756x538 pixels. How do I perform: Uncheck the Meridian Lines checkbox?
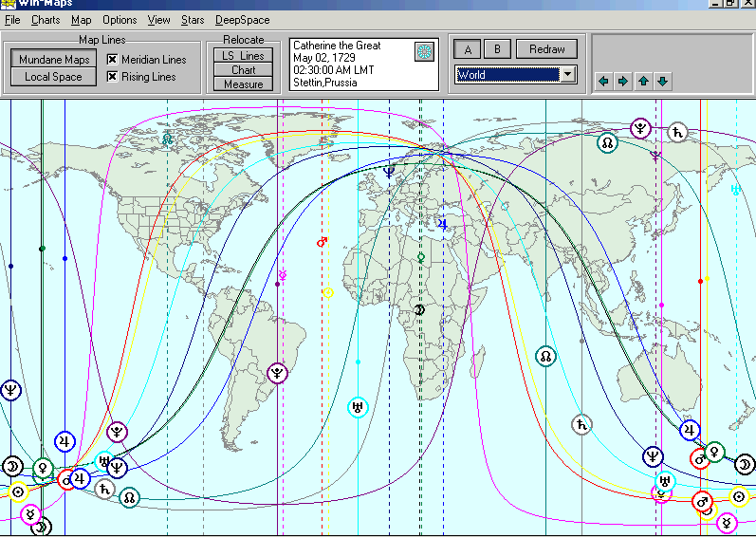[112, 59]
